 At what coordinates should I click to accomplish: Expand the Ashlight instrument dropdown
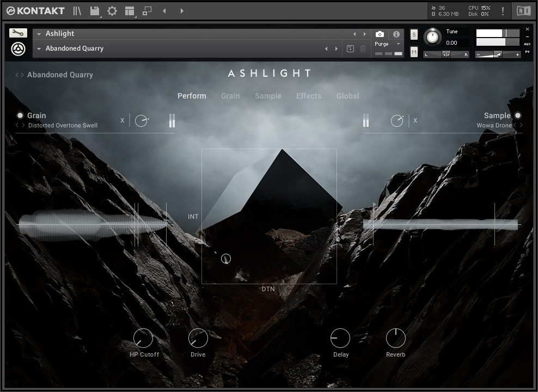click(39, 34)
